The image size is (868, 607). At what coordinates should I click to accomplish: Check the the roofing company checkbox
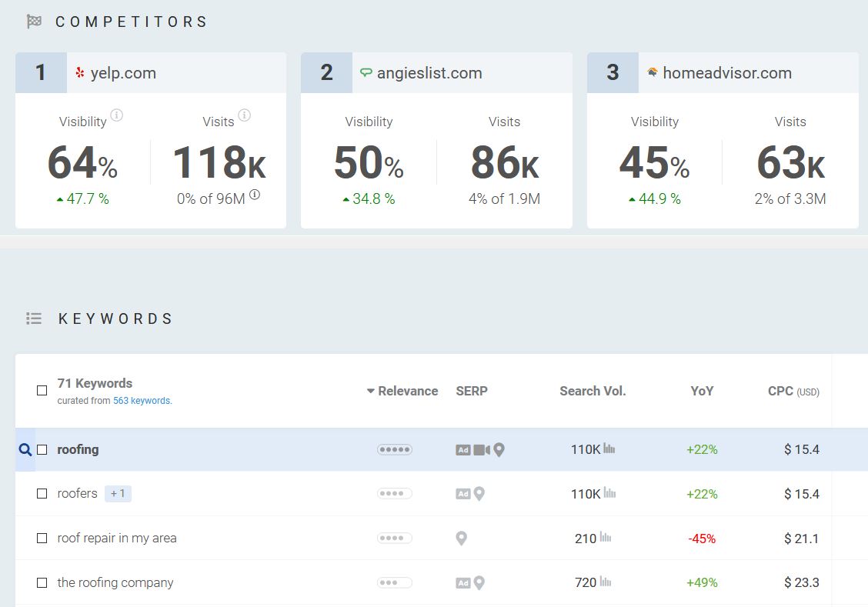click(42, 582)
